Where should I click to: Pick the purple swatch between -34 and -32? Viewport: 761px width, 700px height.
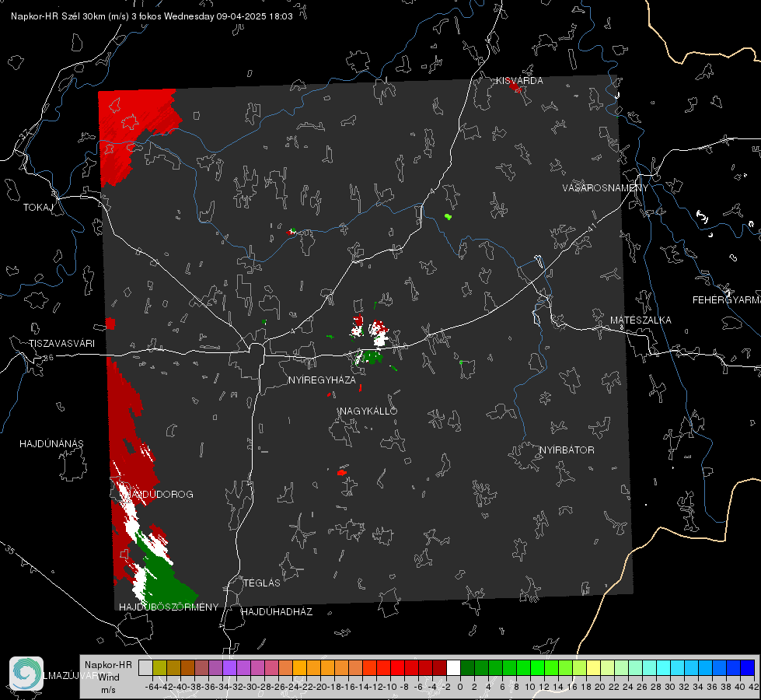pyautogui.click(x=229, y=668)
